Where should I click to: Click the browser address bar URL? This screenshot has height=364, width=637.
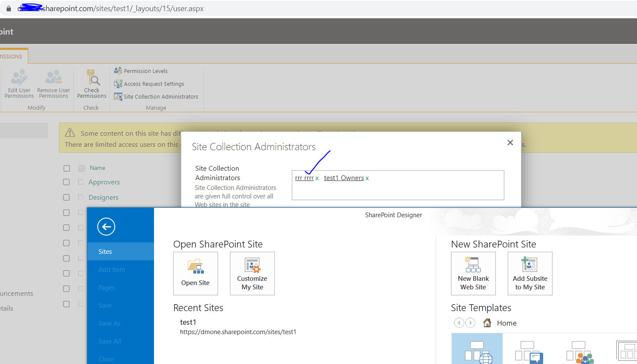(x=111, y=9)
